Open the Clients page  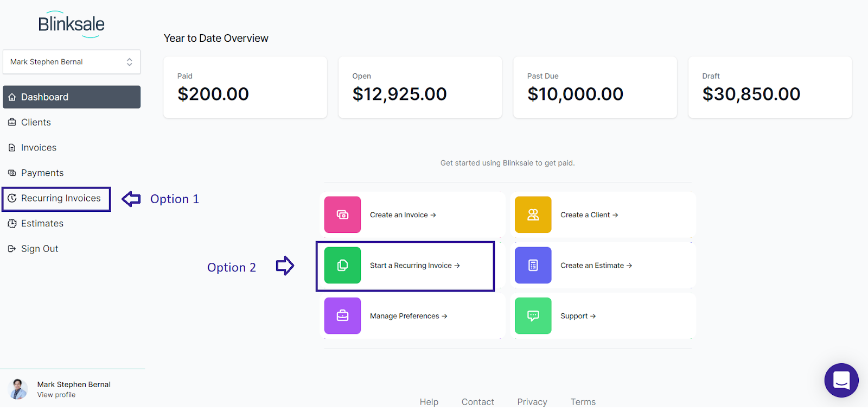(x=36, y=123)
